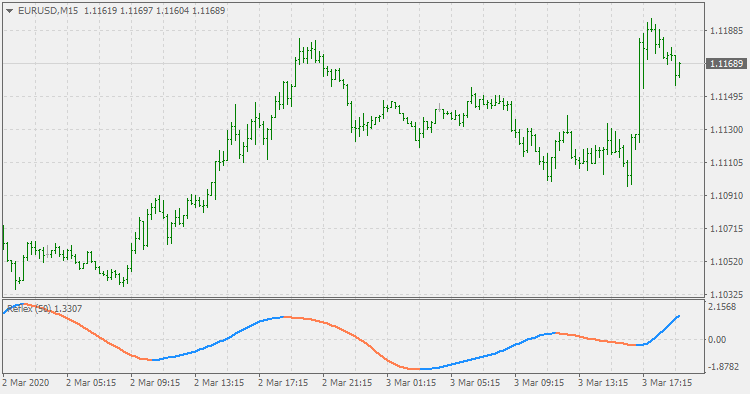Click the 2 Mar 13:15 time label
Screen dimensions: 750x394
pos(219,383)
